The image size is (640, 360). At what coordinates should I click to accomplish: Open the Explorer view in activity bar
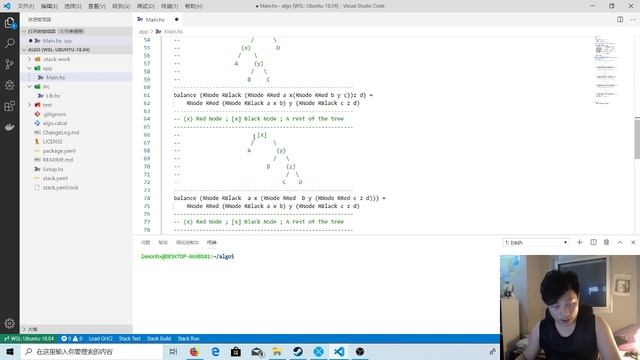[9, 23]
